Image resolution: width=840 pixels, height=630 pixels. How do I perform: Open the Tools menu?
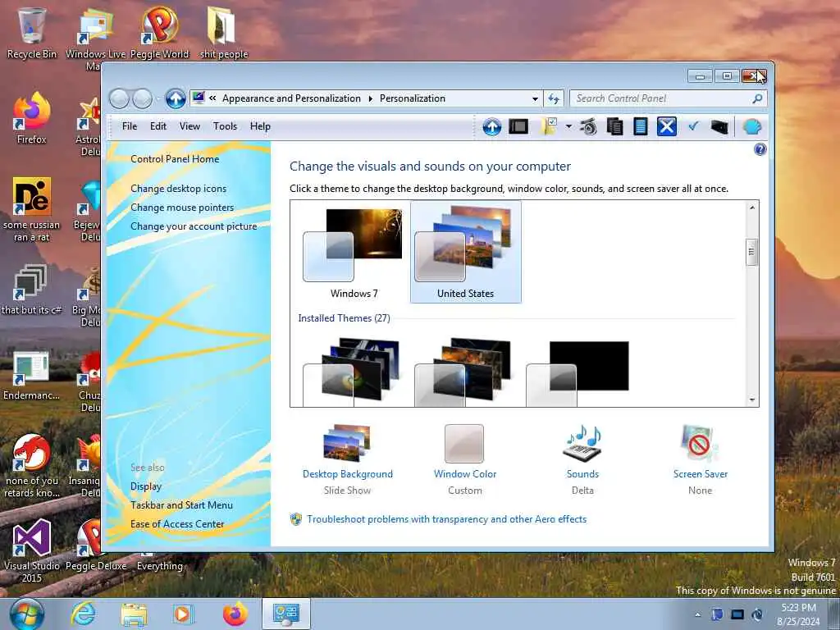tap(225, 126)
